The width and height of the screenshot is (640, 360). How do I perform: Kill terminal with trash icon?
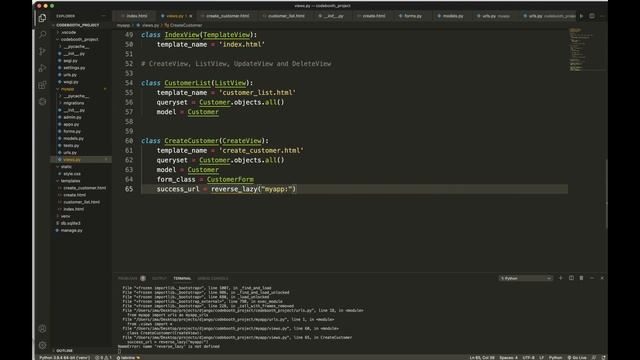[581, 278]
